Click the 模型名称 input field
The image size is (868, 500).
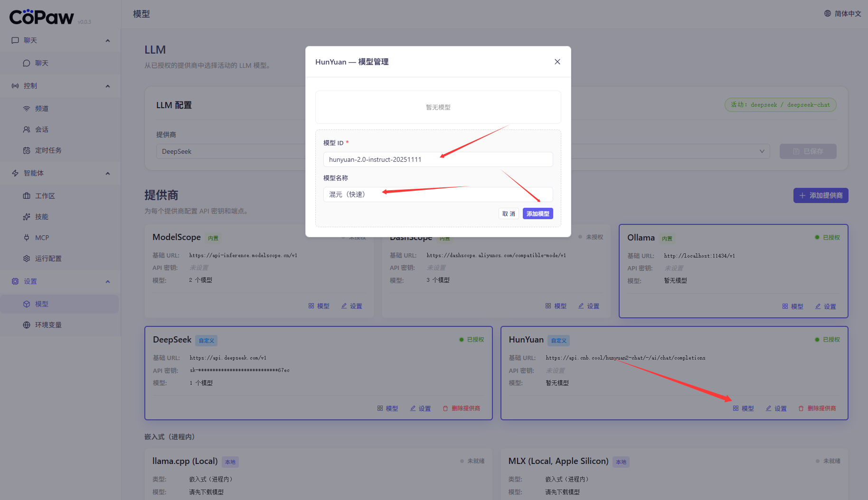pyautogui.click(x=437, y=194)
